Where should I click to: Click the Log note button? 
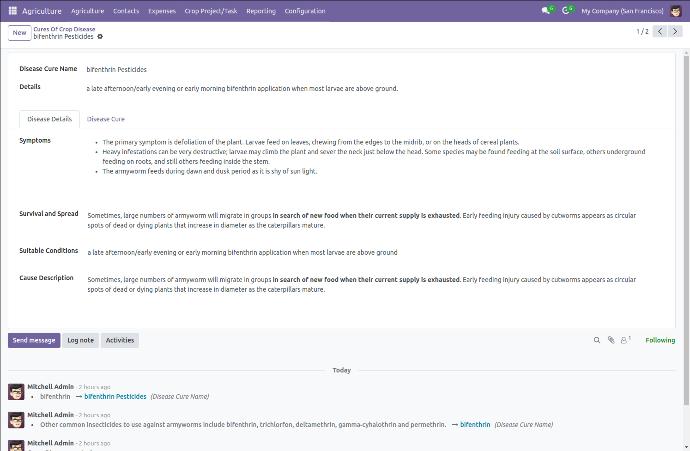coord(80,340)
